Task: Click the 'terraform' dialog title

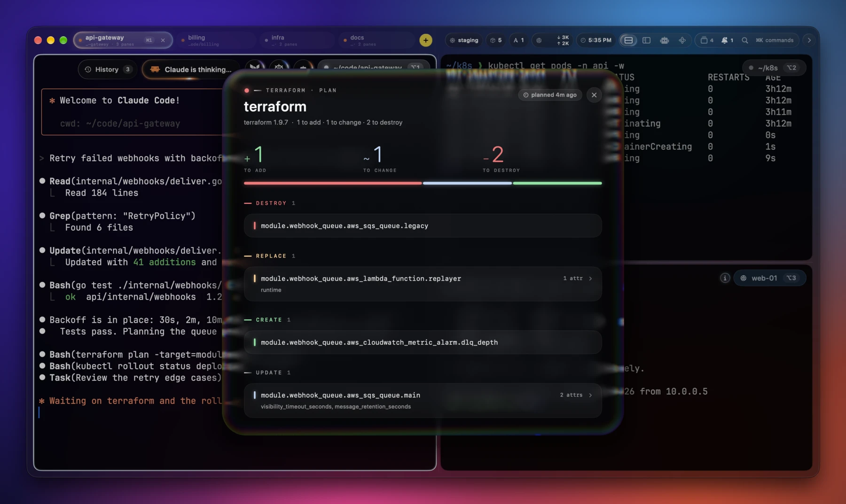Action: (x=275, y=107)
